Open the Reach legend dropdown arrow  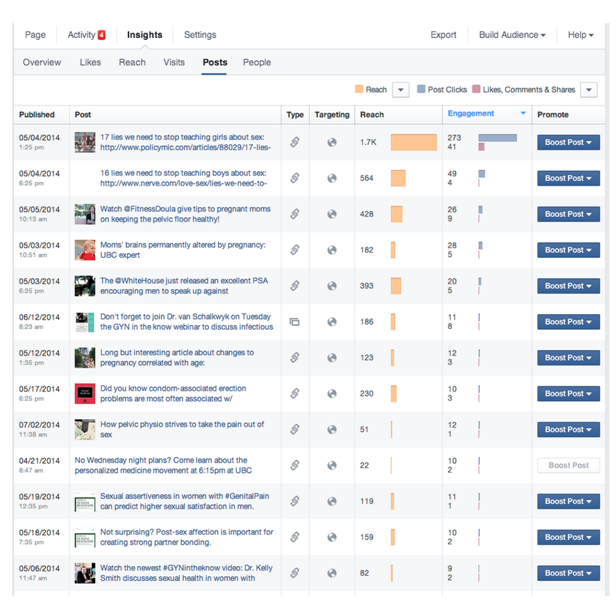pyautogui.click(x=401, y=90)
